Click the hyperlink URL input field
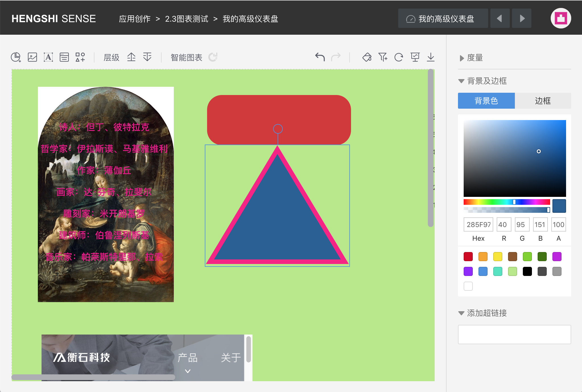This screenshot has width=582, height=392. pos(514,335)
